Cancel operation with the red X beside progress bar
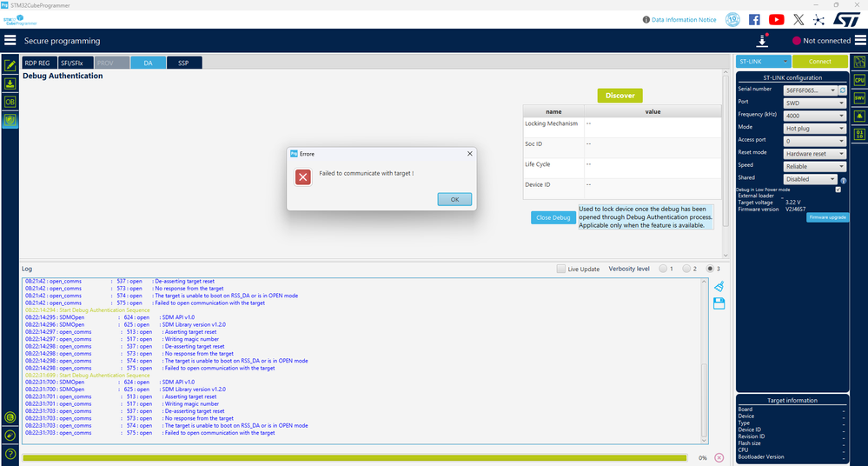 (x=719, y=457)
